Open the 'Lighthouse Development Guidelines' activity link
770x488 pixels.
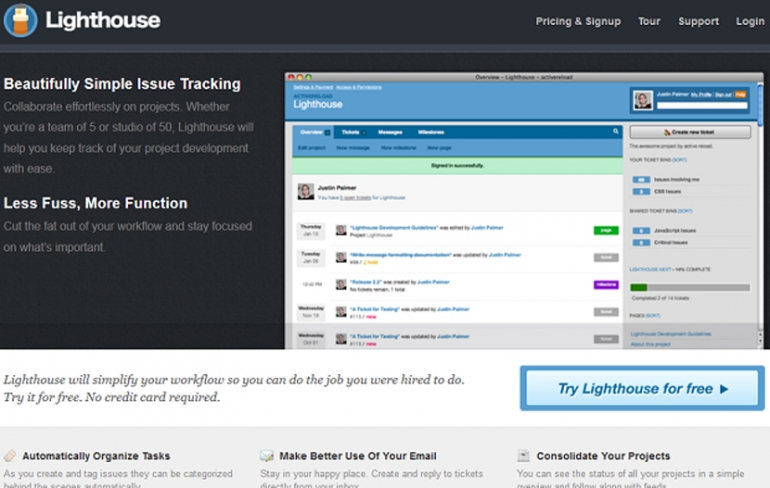coord(393,228)
